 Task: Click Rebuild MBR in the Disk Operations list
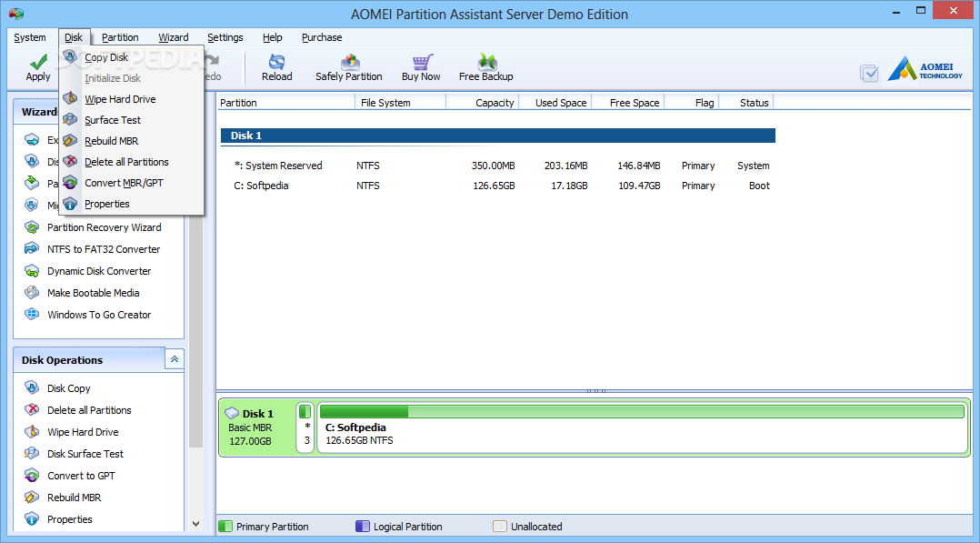point(75,498)
